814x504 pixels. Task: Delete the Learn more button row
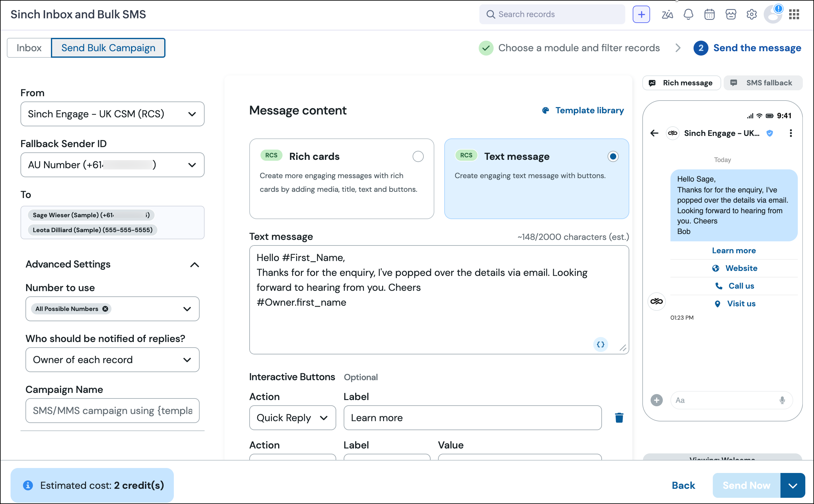(619, 418)
